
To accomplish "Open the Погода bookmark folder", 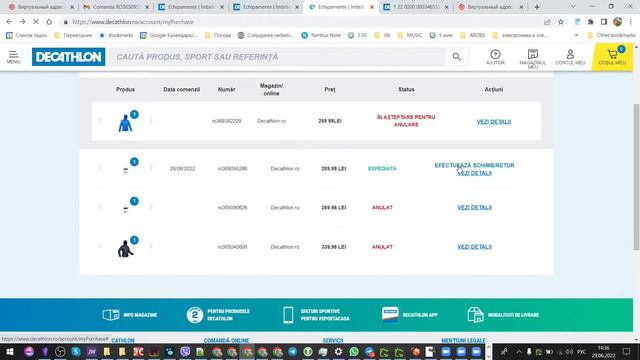I will pyautogui.click(x=218, y=36).
